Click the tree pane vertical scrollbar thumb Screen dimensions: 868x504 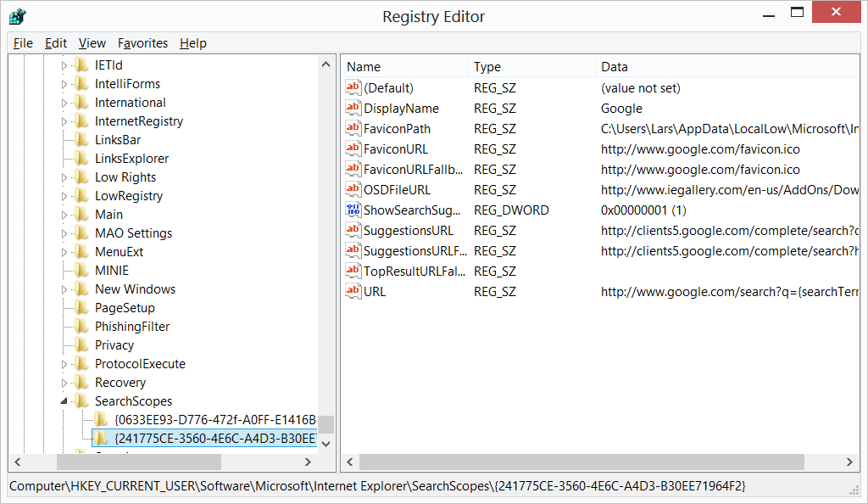tap(326, 424)
